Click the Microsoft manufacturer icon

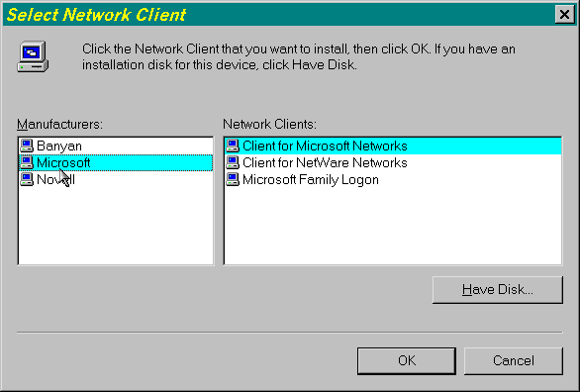tap(27, 162)
